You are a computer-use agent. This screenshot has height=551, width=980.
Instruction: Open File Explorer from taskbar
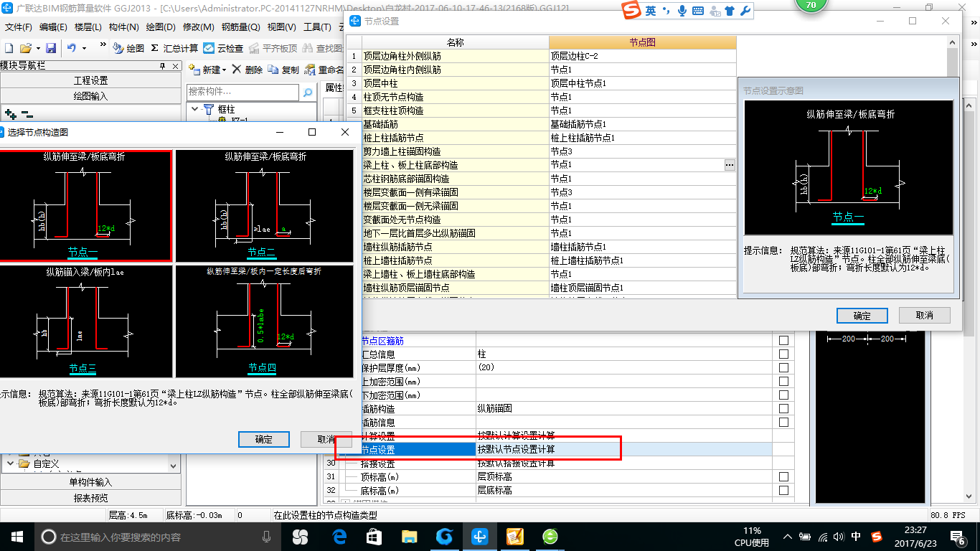[x=409, y=537]
